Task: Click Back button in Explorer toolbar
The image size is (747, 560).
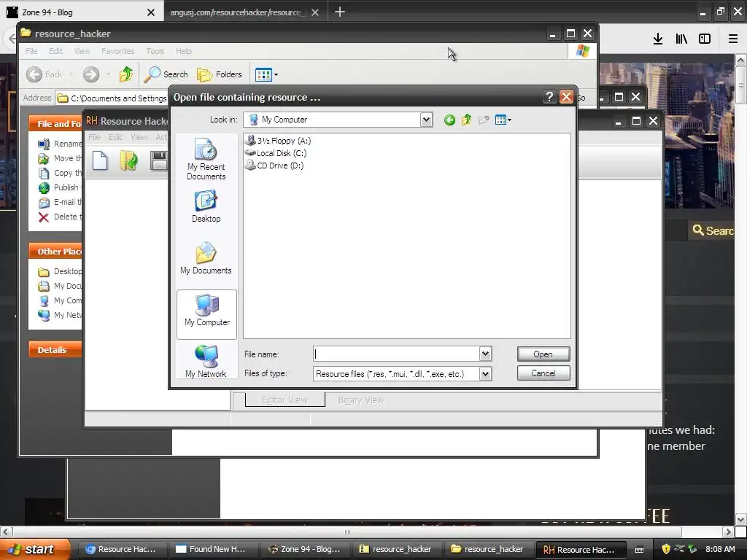Action: coord(44,74)
